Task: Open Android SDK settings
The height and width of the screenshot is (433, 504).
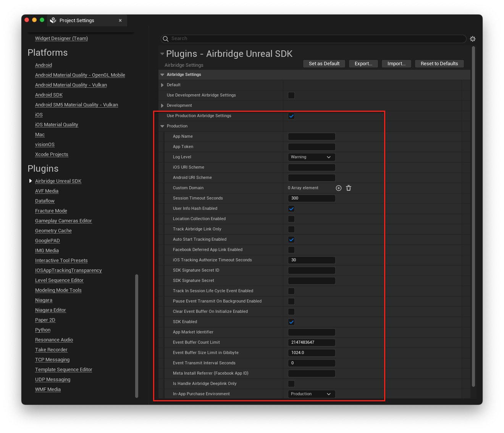Action: point(49,95)
